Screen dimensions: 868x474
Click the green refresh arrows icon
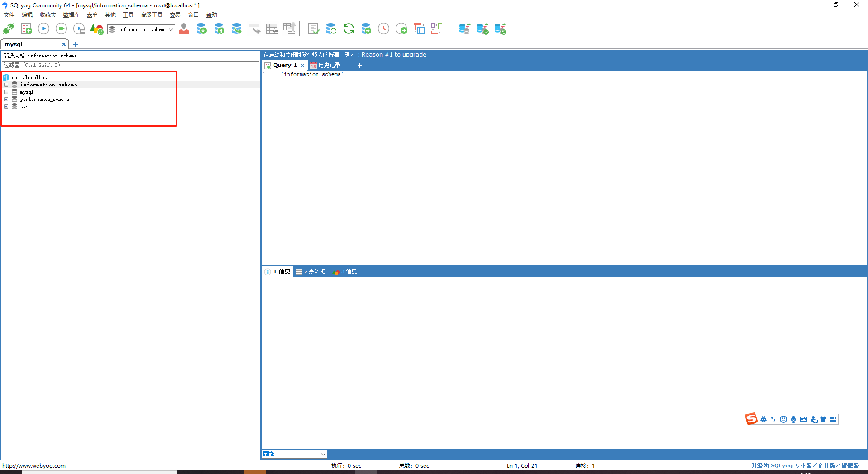(x=349, y=29)
